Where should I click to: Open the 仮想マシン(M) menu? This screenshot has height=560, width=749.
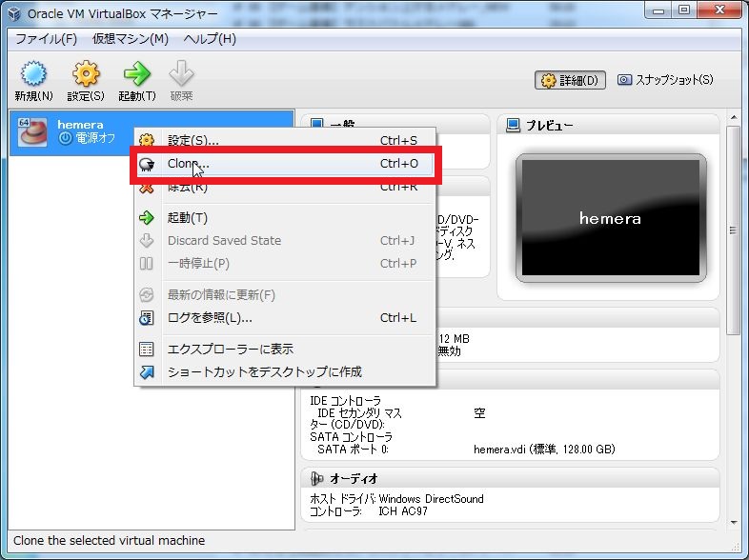pyautogui.click(x=131, y=39)
